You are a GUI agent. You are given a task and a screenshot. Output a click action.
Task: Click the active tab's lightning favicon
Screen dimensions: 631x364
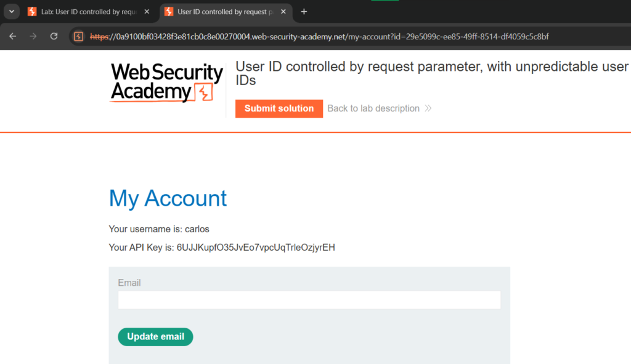click(169, 12)
